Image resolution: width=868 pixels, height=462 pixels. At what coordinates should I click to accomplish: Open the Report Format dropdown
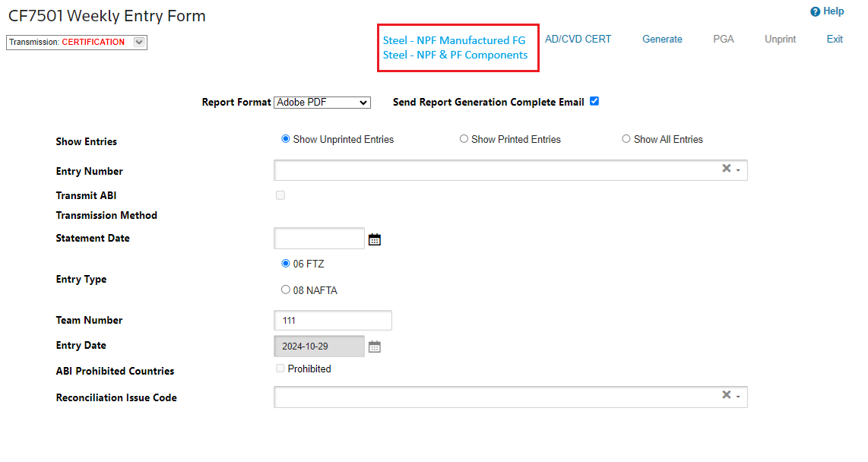click(322, 103)
